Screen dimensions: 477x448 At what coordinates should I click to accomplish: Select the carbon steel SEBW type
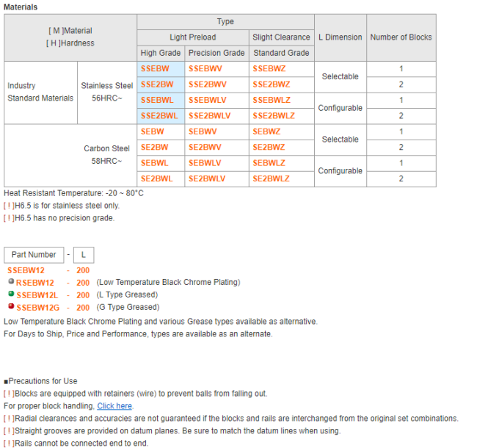(153, 131)
